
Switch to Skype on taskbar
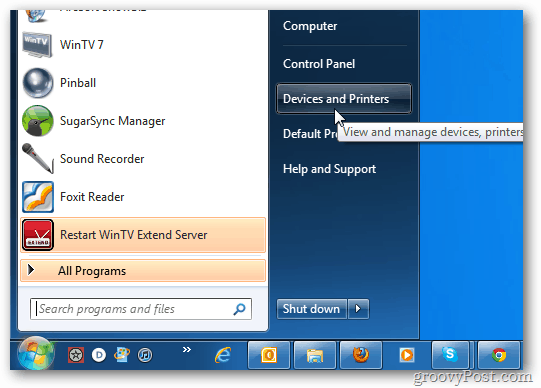pos(450,355)
